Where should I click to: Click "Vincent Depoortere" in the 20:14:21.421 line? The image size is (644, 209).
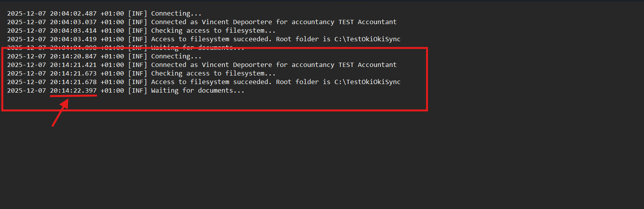click(x=237, y=65)
